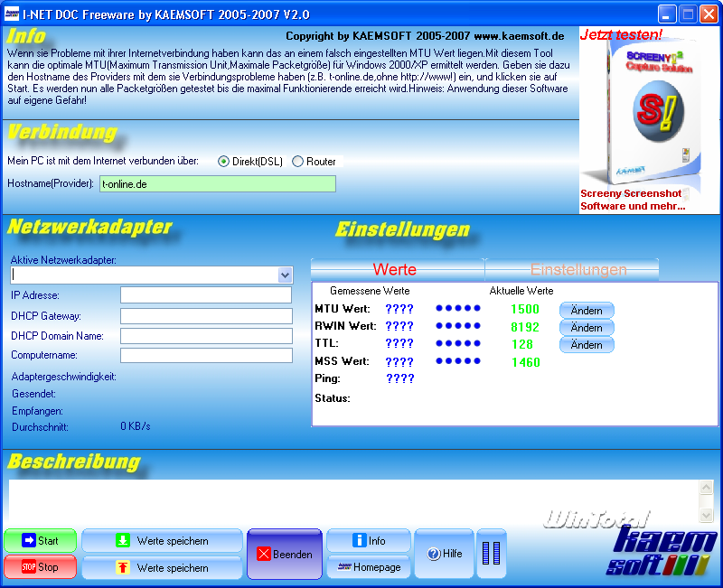
Task: Click the RWIN Wert progress dots
Action: coord(458,326)
